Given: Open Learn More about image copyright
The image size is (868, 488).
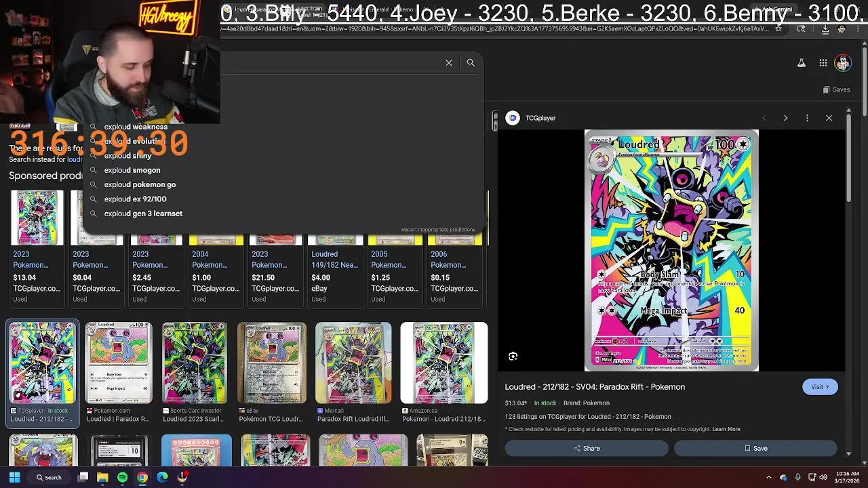Looking at the screenshot, I should 726,429.
